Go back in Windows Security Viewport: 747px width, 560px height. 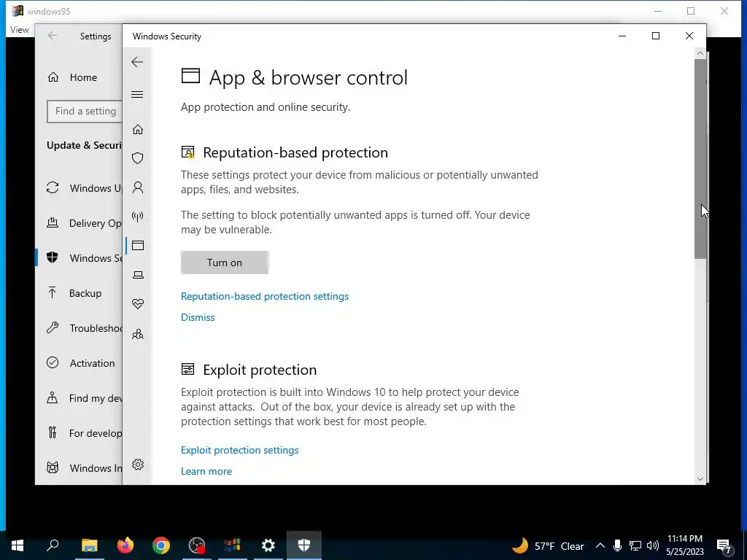click(x=137, y=62)
